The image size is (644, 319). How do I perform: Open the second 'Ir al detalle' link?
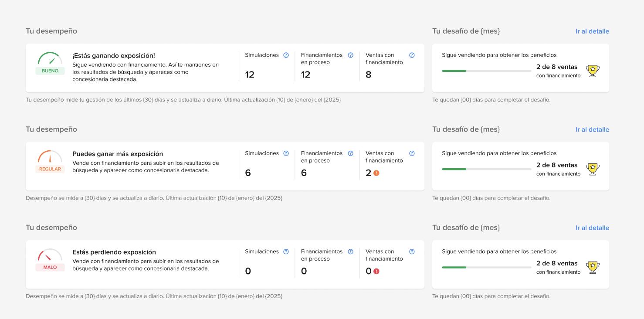592,129
